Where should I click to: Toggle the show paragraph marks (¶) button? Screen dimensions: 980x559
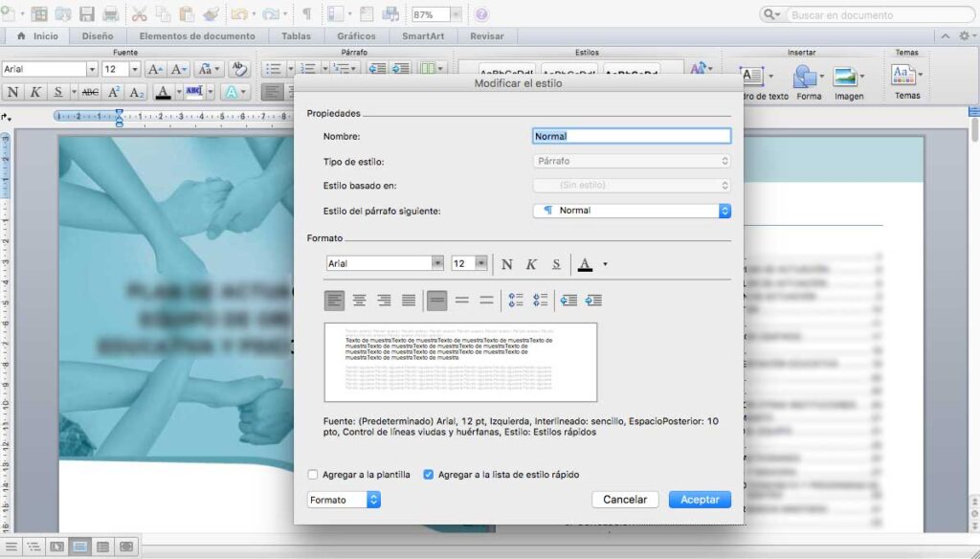click(306, 14)
